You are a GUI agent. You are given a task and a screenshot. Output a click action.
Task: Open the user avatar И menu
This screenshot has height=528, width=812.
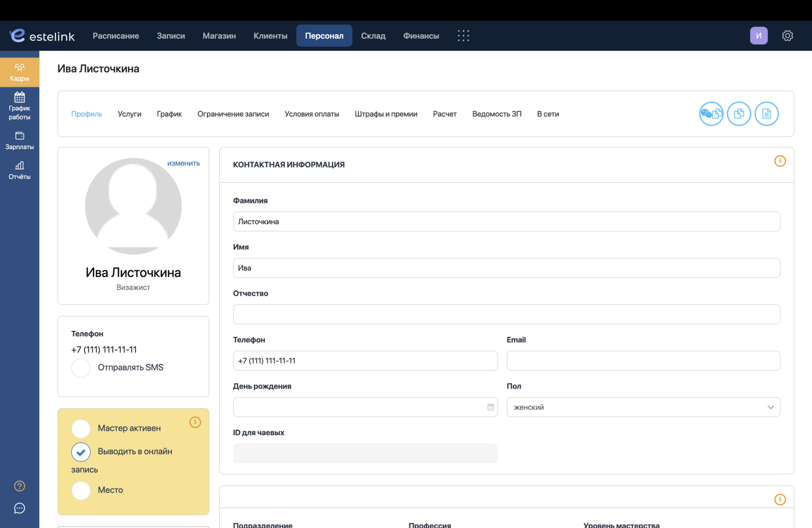(x=759, y=36)
